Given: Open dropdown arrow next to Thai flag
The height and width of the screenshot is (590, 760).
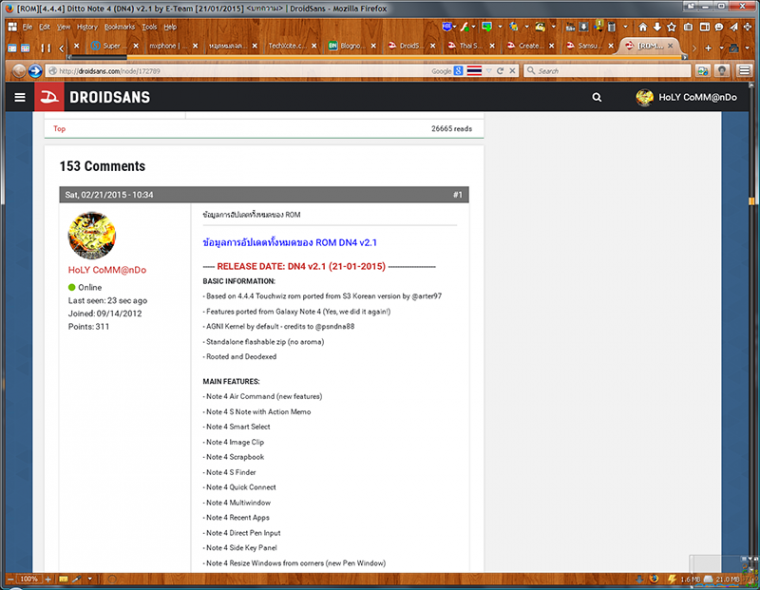Looking at the screenshot, I should 489,71.
